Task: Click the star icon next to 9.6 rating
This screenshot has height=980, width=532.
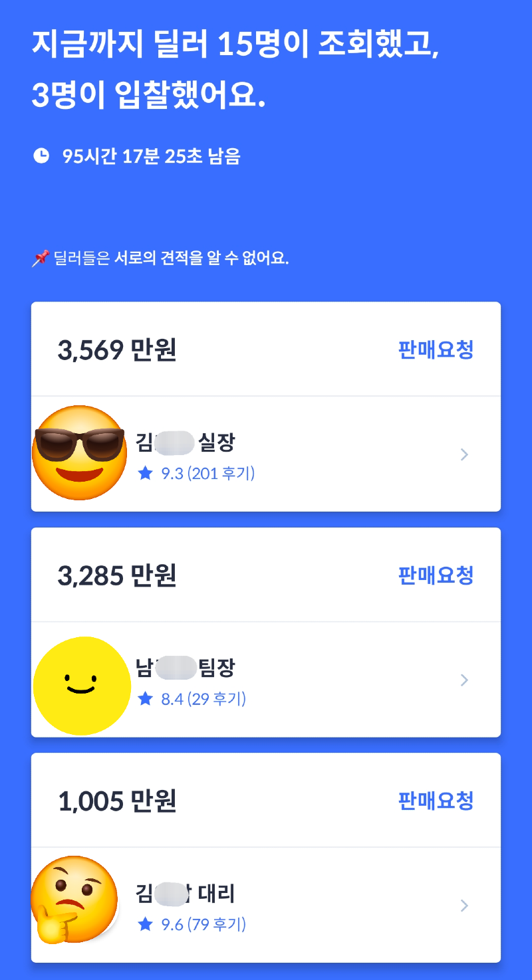Action: (x=146, y=924)
